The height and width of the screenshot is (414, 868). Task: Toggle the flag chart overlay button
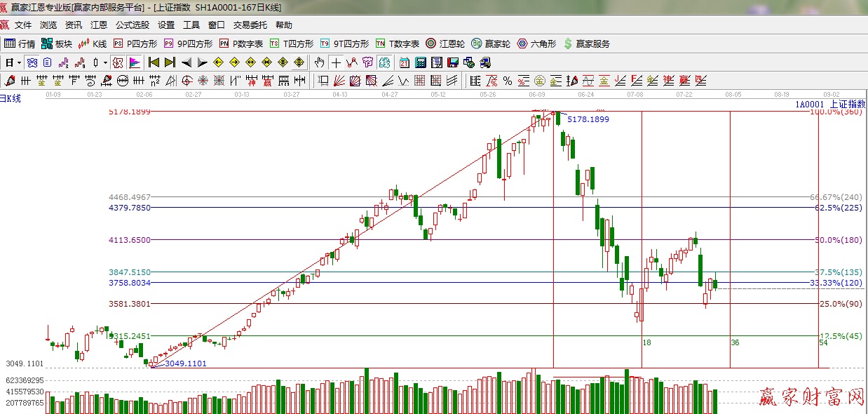[135, 62]
